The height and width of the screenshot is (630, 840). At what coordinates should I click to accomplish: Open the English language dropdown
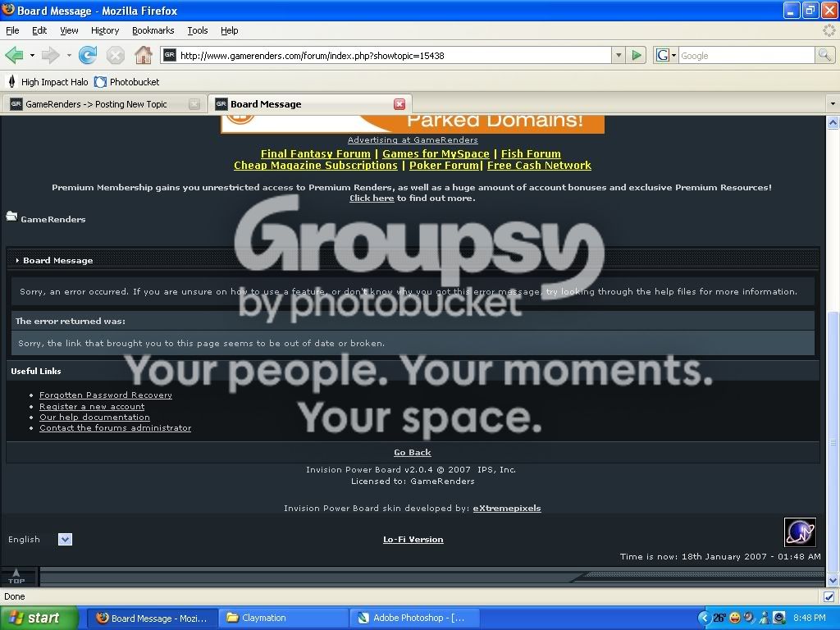(x=65, y=540)
